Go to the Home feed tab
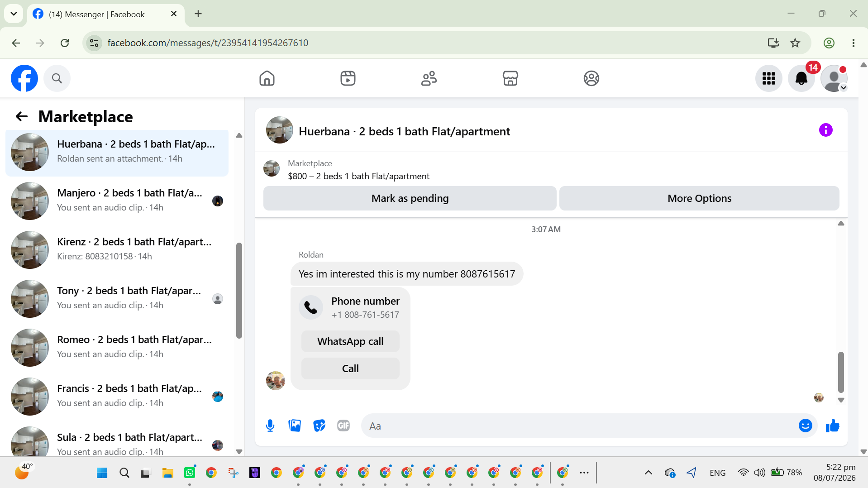868x488 pixels. [267, 78]
